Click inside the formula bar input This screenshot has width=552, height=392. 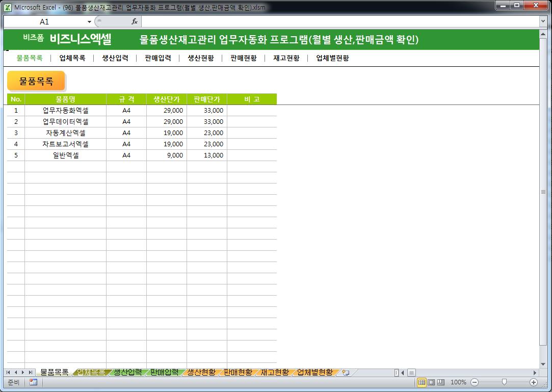[340, 22]
